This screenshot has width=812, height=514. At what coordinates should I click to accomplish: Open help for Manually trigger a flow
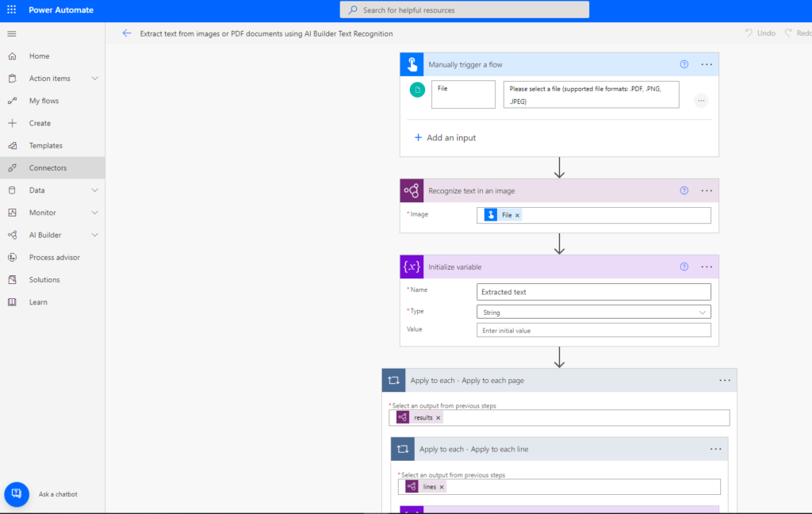pos(684,64)
